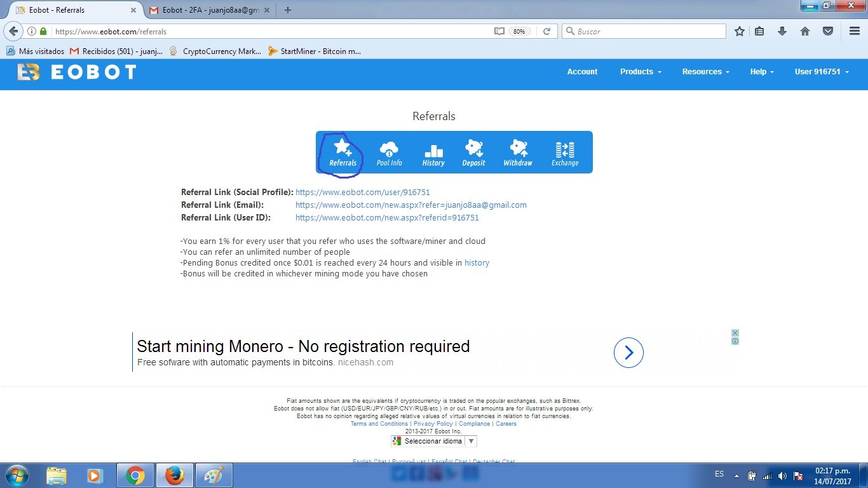Open the Windows Start menu
Viewport: 868px width, 488px height.
pos(17,475)
